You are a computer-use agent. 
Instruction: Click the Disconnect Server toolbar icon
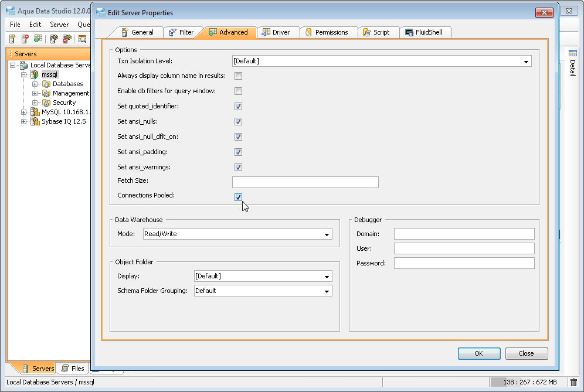pyautogui.click(x=67, y=39)
